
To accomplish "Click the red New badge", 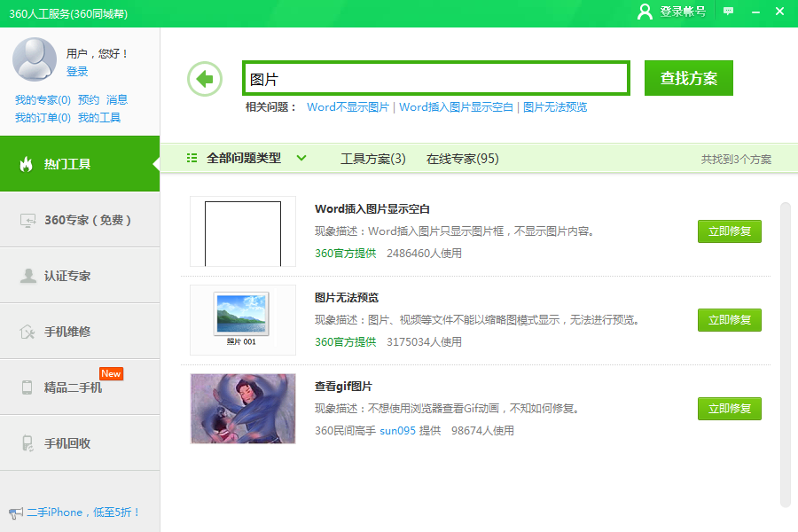I will 111,373.
